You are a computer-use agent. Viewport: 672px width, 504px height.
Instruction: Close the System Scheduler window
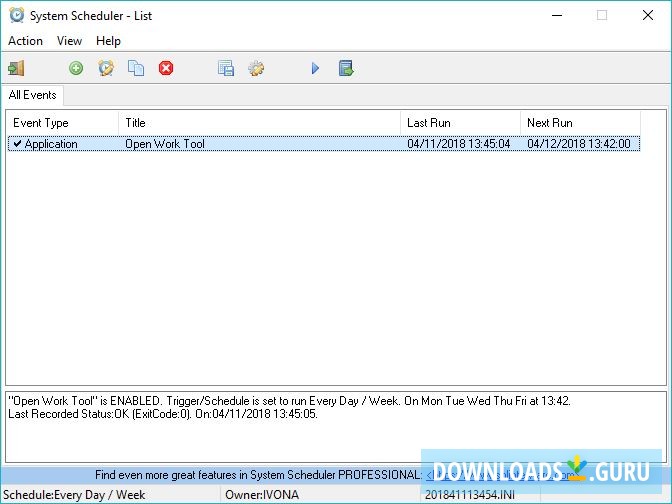(648, 15)
